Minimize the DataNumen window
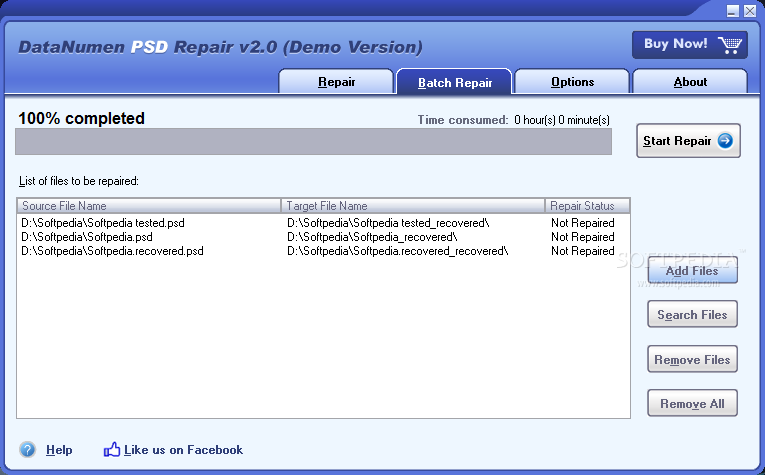 pos(732,11)
